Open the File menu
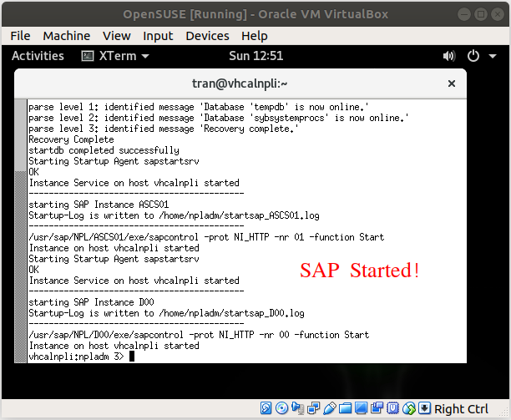 tap(20, 36)
